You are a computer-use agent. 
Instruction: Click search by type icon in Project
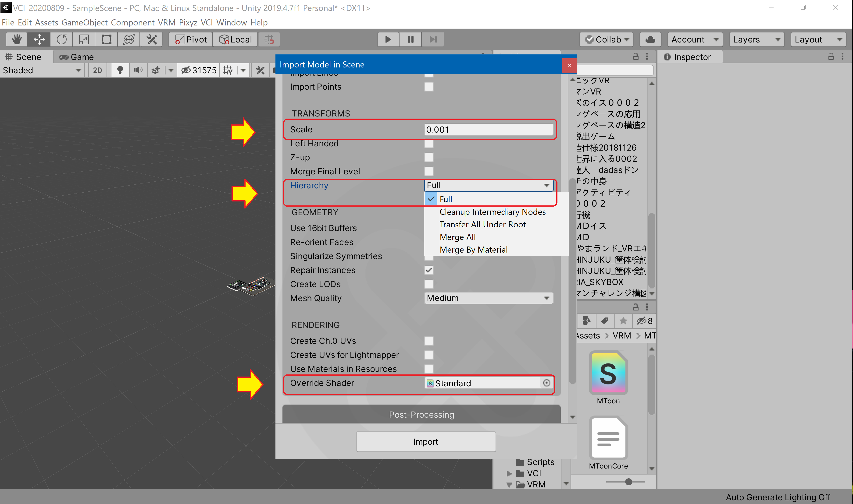pos(587,321)
